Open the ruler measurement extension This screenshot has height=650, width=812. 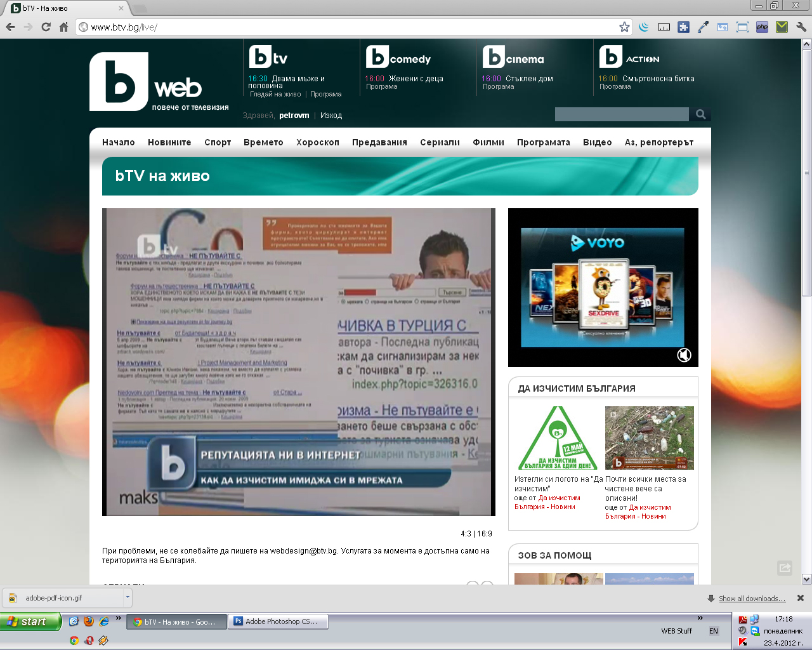tap(664, 27)
